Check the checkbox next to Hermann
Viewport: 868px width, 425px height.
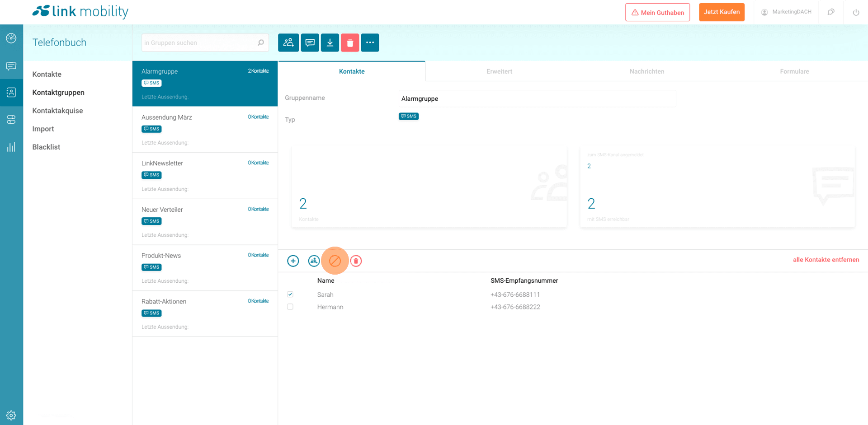coord(290,307)
